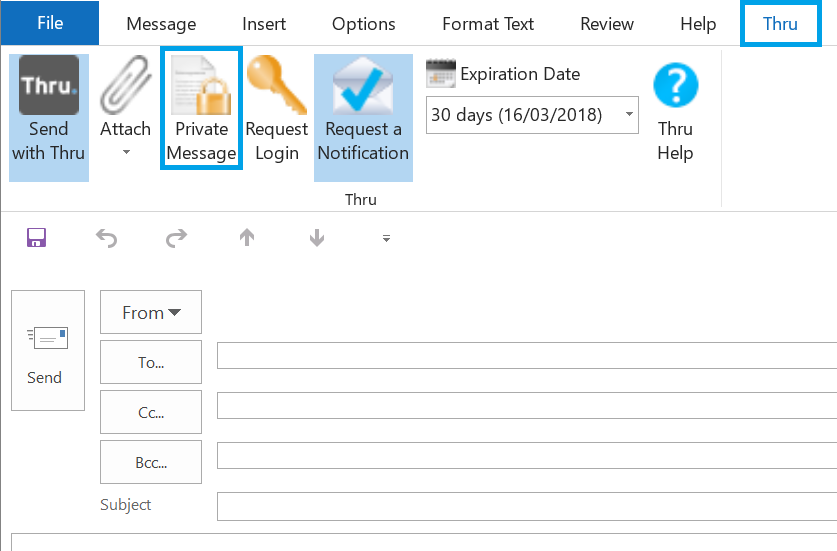Click the To... button
This screenshot has width=837, height=551.
151,362
